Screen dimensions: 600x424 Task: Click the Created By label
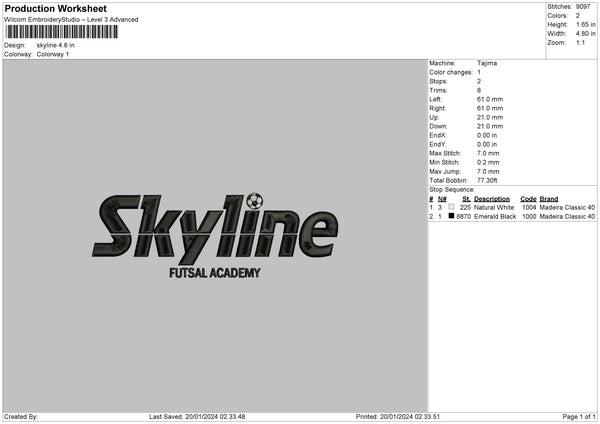click(21, 417)
